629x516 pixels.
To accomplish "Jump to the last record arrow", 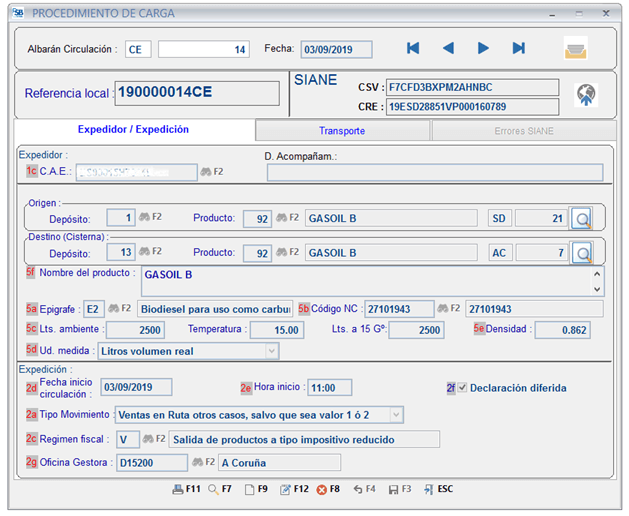I will (518, 48).
